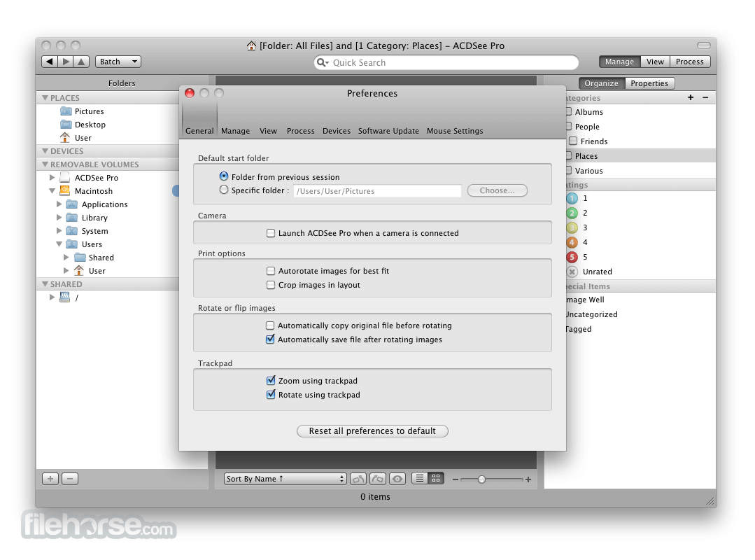Open the Batch dropdown menu
Image resolution: width=755 pixels, height=560 pixels.
[118, 62]
